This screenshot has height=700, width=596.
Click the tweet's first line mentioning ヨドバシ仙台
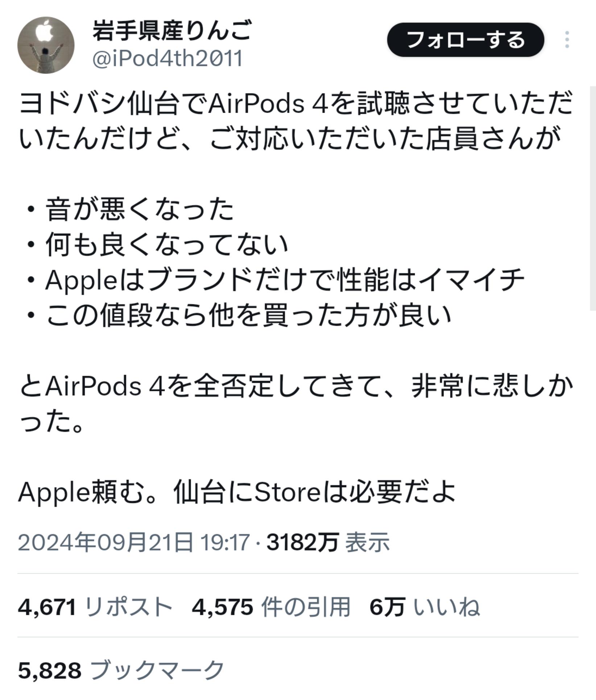click(x=295, y=103)
